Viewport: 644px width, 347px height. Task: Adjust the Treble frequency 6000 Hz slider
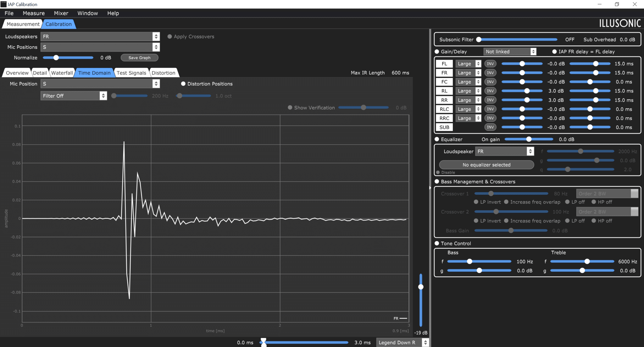pyautogui.click(x=582, y=262)
